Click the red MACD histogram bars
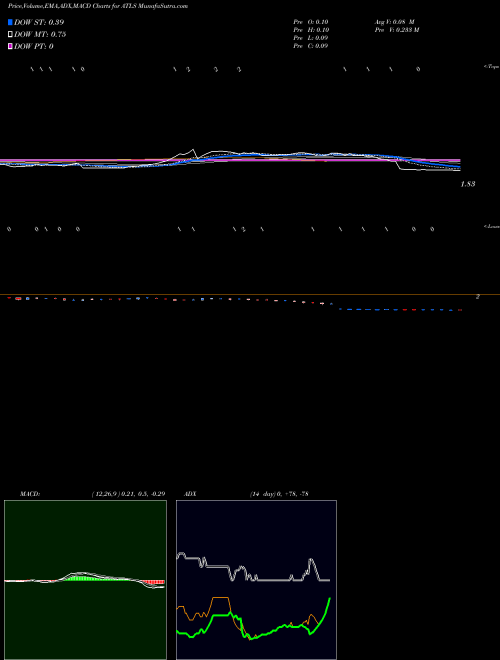The image size is (500, 660). 154,582
